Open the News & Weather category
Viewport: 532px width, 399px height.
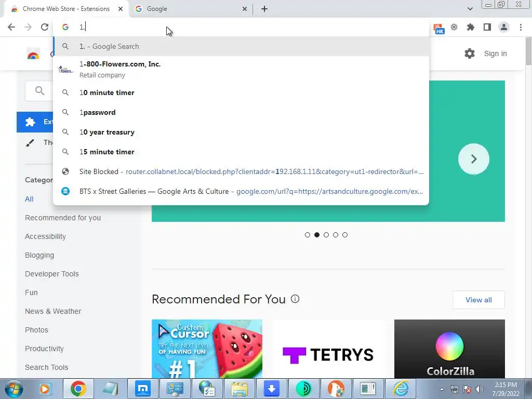(x=53, y=311)
